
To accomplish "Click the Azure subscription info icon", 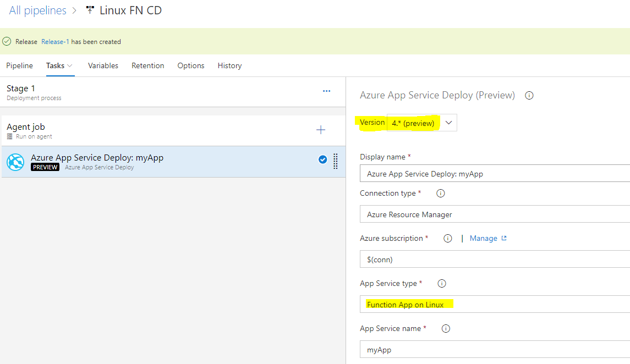I will pos(447,238).
